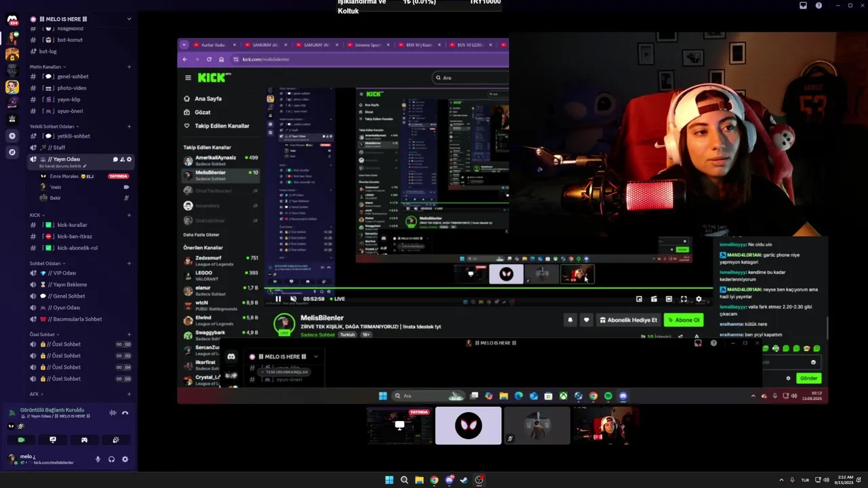This screenshot has width=868, height=488.
Task: Click share your screen button
Action: [53, 440]
